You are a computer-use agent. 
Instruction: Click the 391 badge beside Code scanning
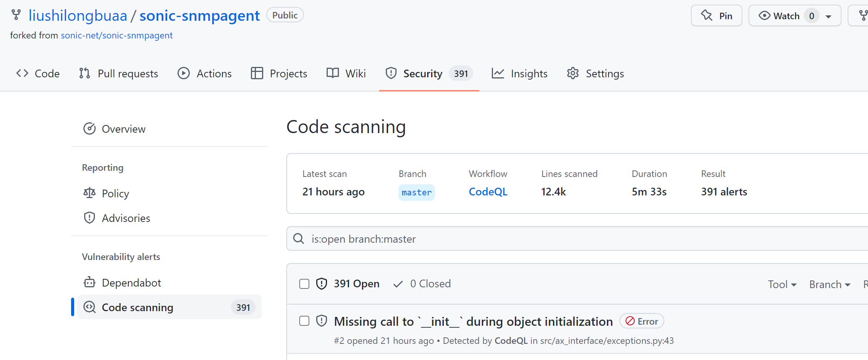click(x=243, y=307)
